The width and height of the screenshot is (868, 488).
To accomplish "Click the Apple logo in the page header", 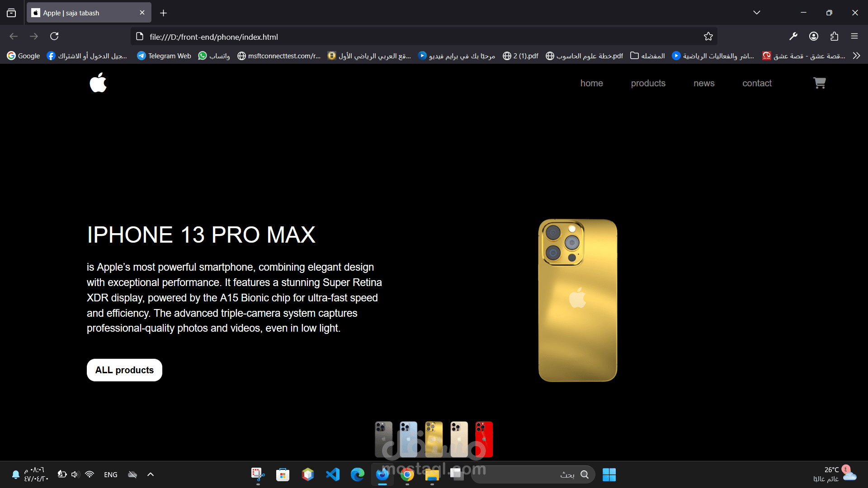I will click(98, 83).
